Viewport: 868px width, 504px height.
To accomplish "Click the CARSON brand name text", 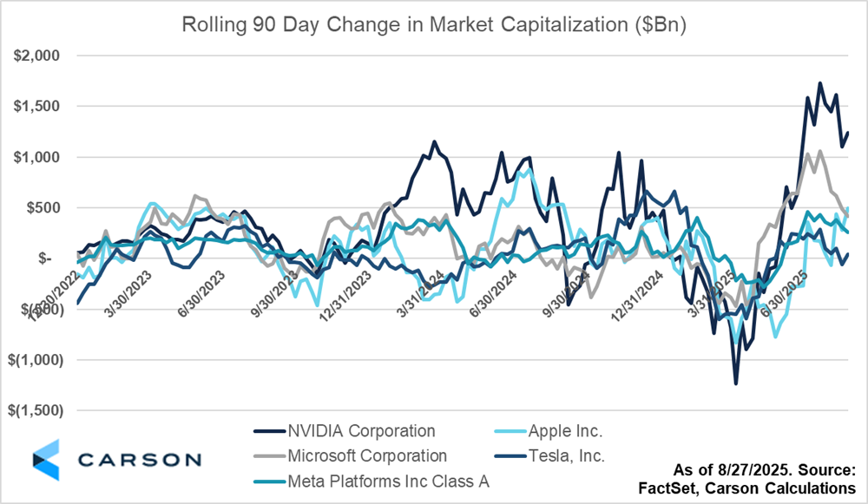I will (140, 460).
